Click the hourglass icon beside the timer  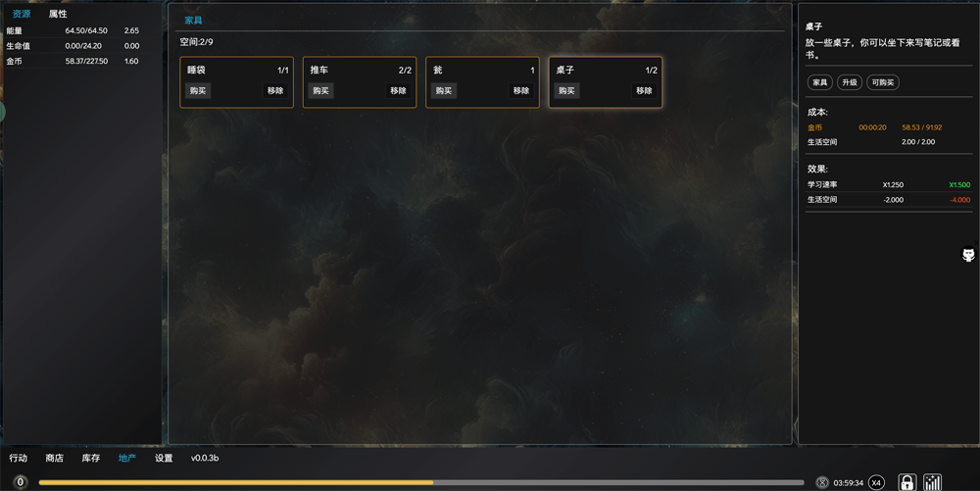click(822, 482)
